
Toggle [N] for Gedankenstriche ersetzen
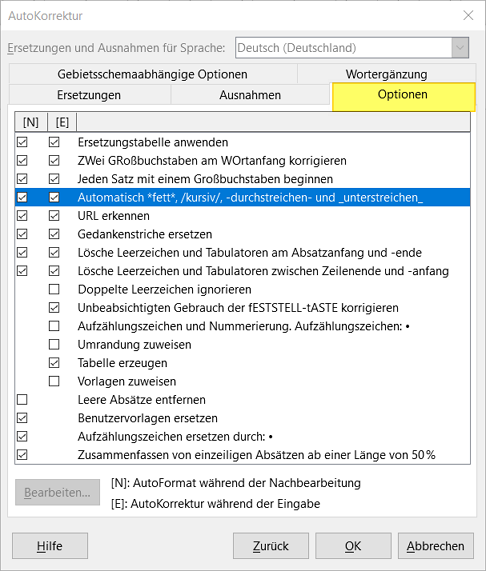click(x=22, y=234)
